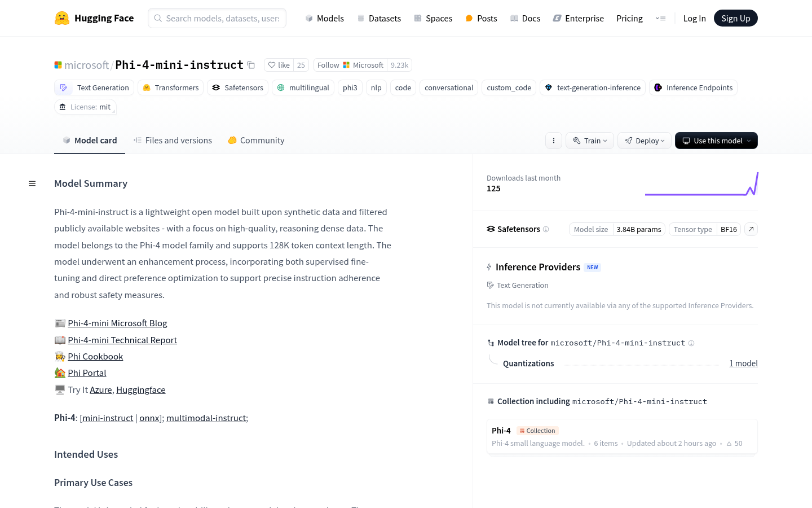Open table of contents hamburger icon

[32, 183]
